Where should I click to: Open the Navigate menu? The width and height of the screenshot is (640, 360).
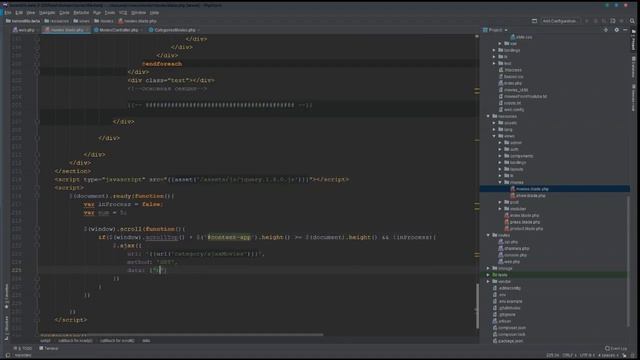[x=47, y=13]
